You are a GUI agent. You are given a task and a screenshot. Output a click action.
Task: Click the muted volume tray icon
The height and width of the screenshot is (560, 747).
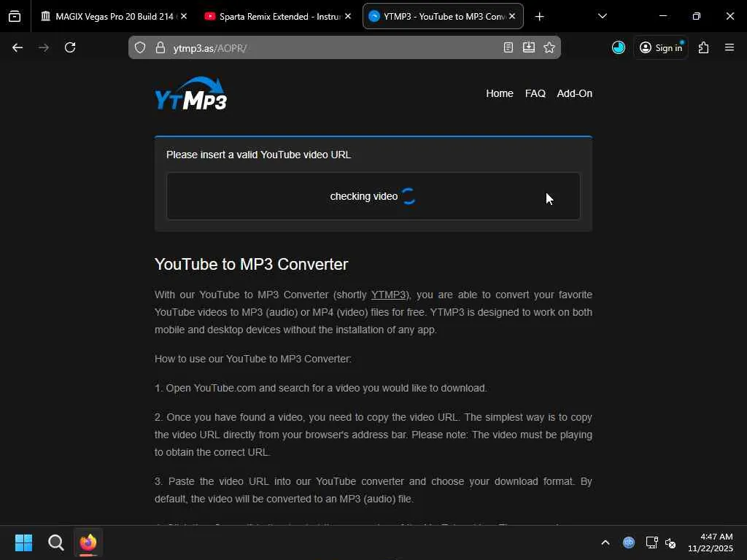click(x=671, y=542)
